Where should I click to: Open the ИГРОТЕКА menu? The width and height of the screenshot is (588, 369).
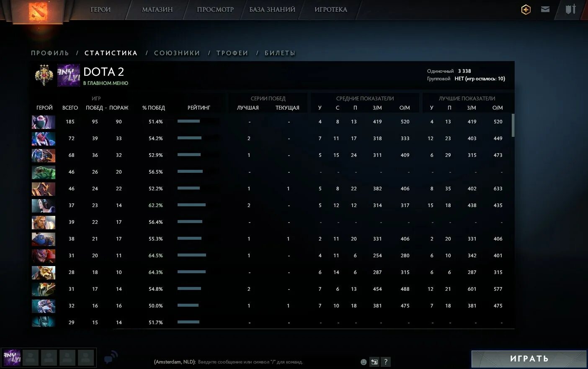click(331, 10)
